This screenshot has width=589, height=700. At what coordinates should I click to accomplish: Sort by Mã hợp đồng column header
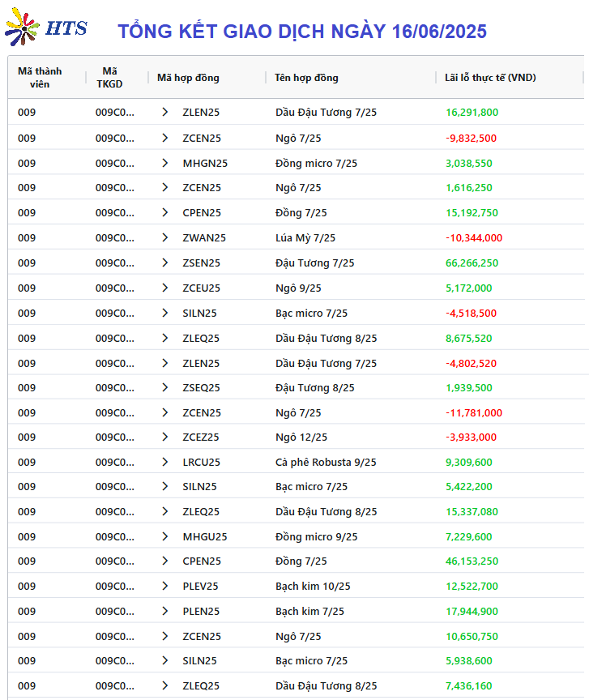pyautogui.click(x=188, y=78)
